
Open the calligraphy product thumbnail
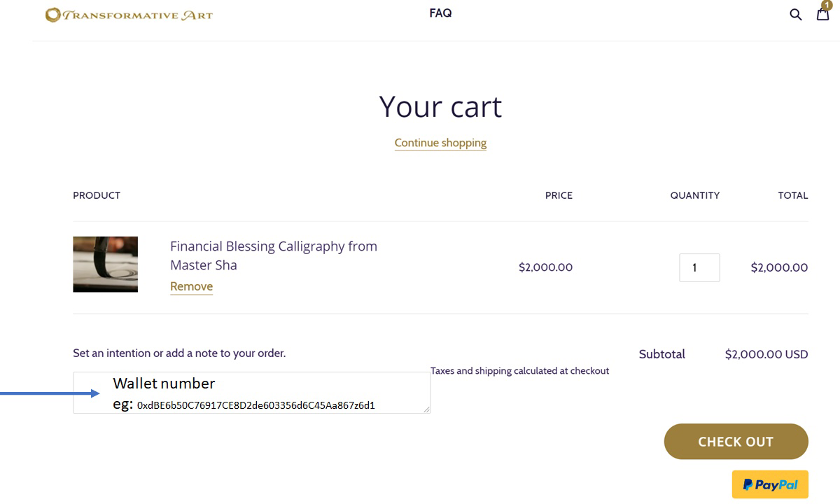click(x=105, y=264)
